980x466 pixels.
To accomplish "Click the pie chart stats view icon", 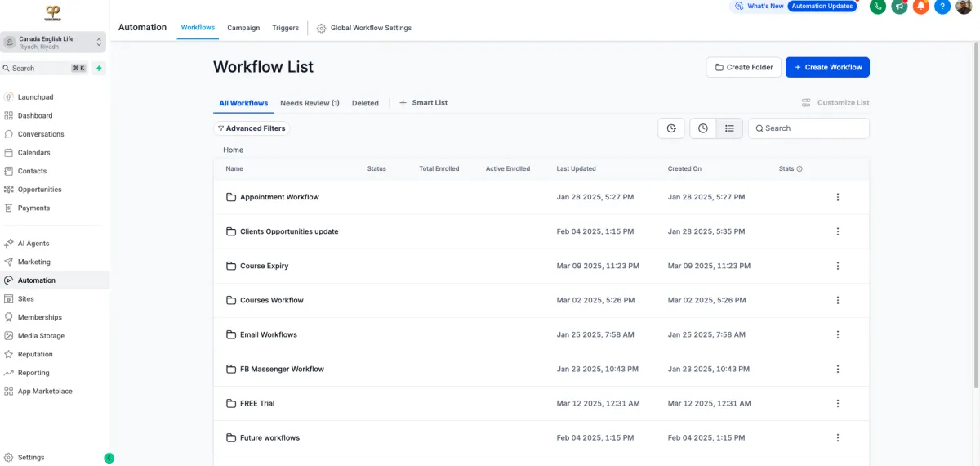I will (671, 128).
